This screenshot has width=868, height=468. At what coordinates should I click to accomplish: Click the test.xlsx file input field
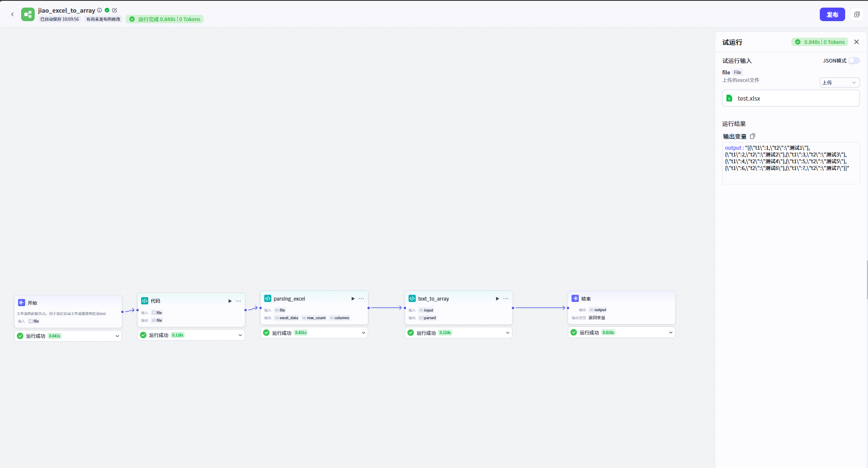[791, 98]
